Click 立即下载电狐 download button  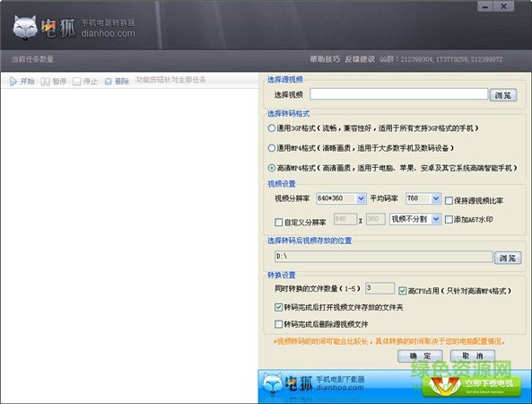click(472, 386)
